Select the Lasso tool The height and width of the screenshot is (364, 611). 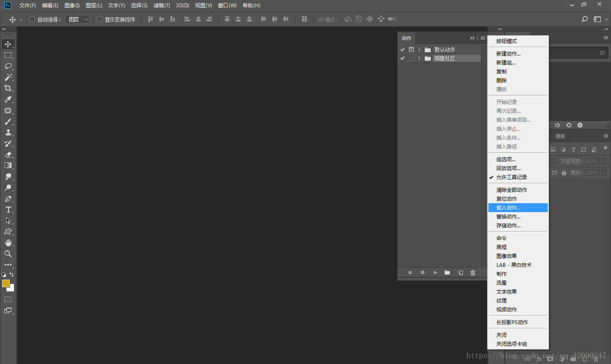[x=8, y=66]
